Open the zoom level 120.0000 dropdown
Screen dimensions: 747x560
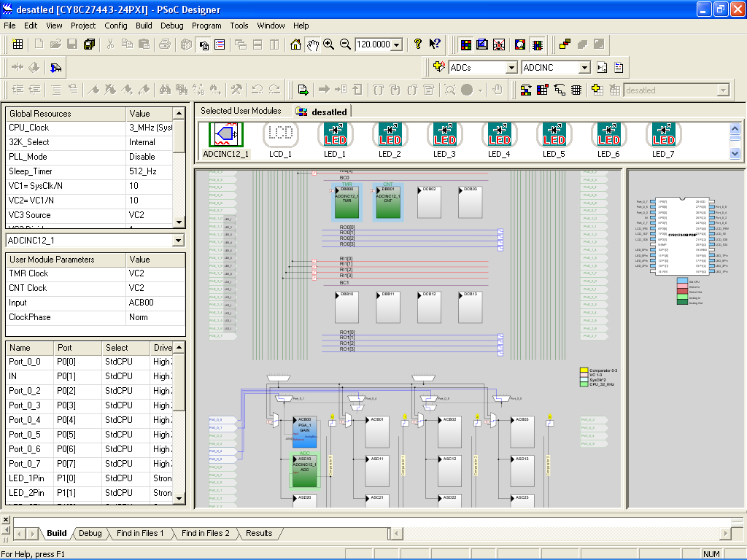coord(396,44)
